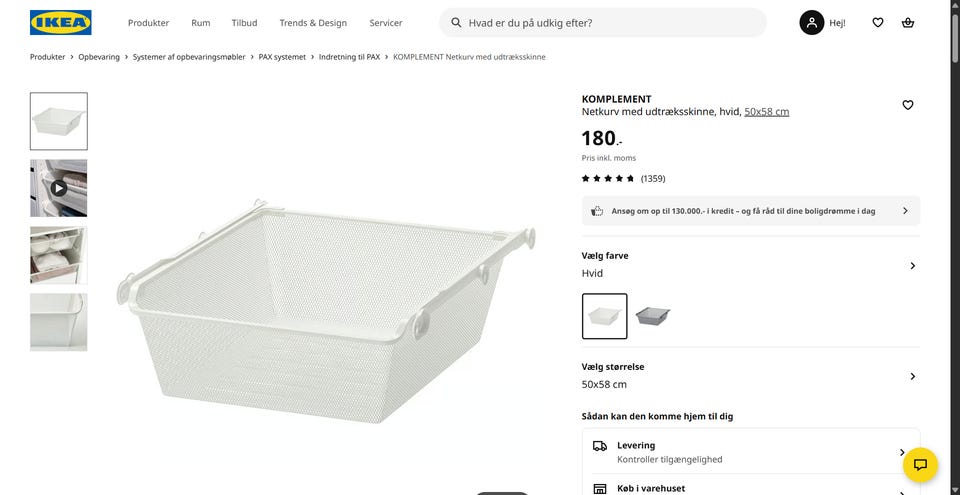Click the 50x58 cm size link
The image size is (960, 495).
pyautogui.click(x=766, y=112)
